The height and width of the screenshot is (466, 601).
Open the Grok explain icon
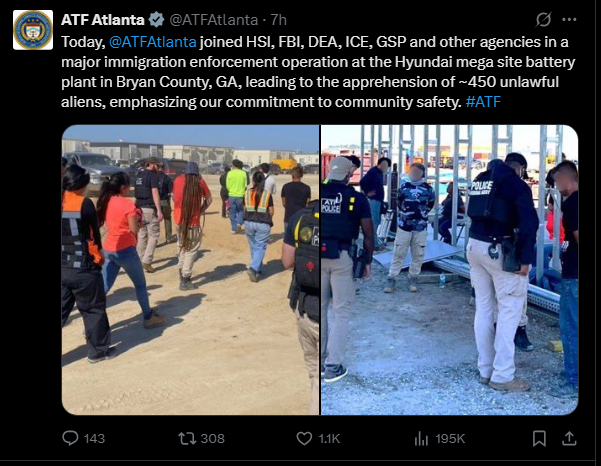tap(544, 19)
